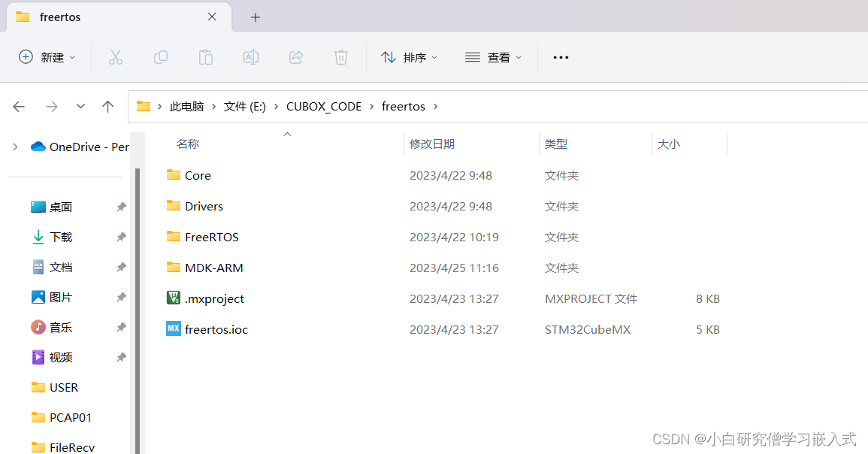Viewport: 868px width, 454px height.
Task: Select the .mxproject file
Action: point(214,299)
